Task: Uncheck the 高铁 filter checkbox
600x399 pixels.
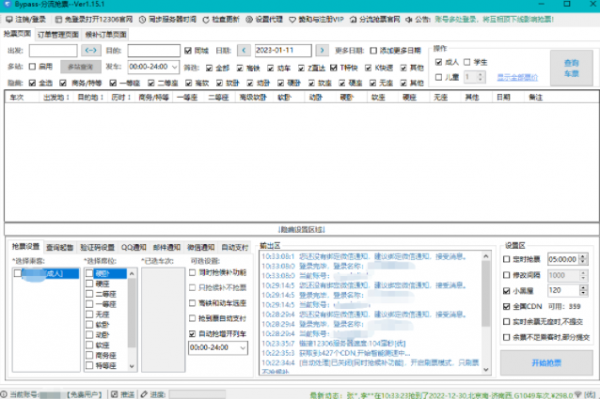Action: pyautogui.click(x=240, y=68)
